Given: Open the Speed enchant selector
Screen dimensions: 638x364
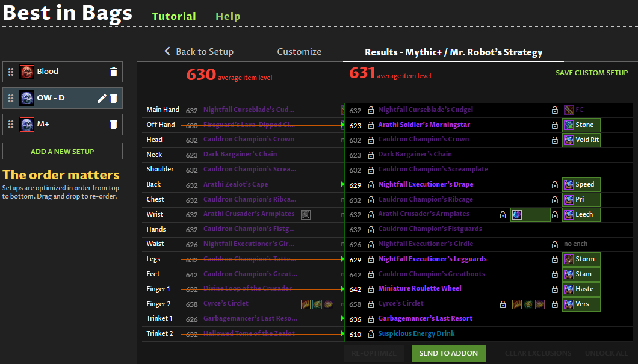Looking at the screenshot, I should click(x=581, y=185).
